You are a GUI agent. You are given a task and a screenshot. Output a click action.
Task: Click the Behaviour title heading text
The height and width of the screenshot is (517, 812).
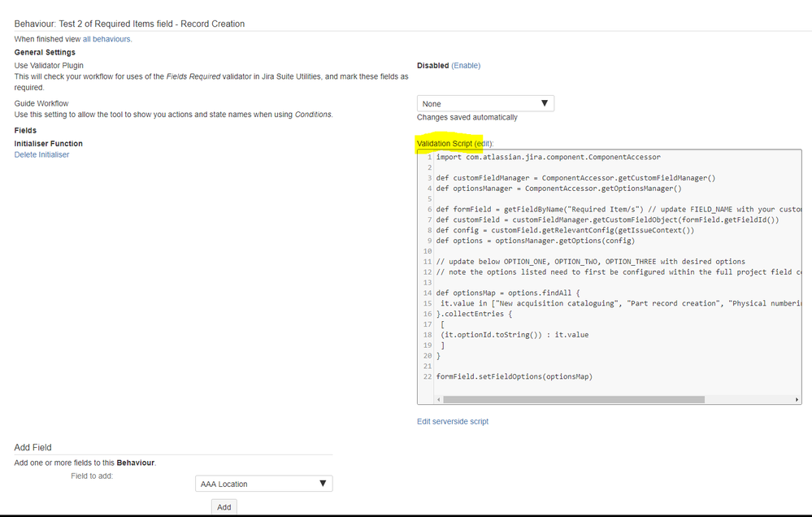[129, 24]
